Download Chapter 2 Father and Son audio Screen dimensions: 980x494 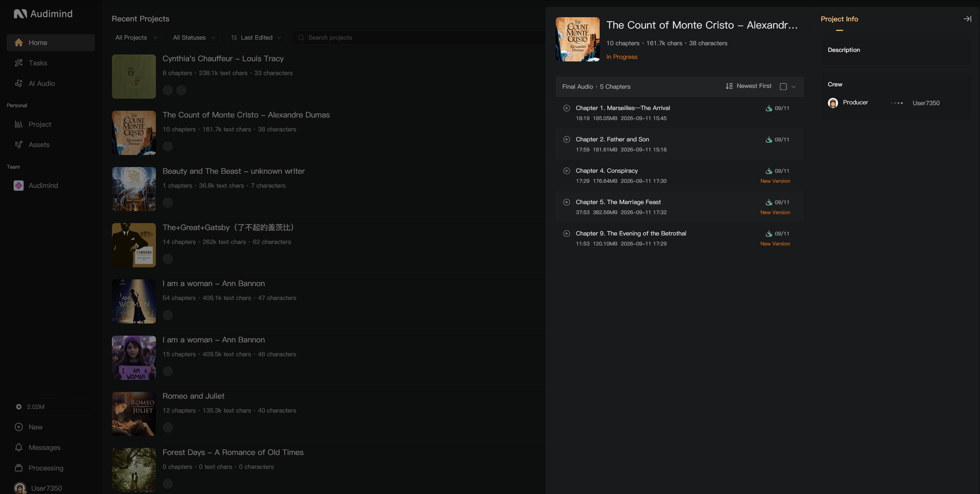pyautogui.click(x=768, y=139)
